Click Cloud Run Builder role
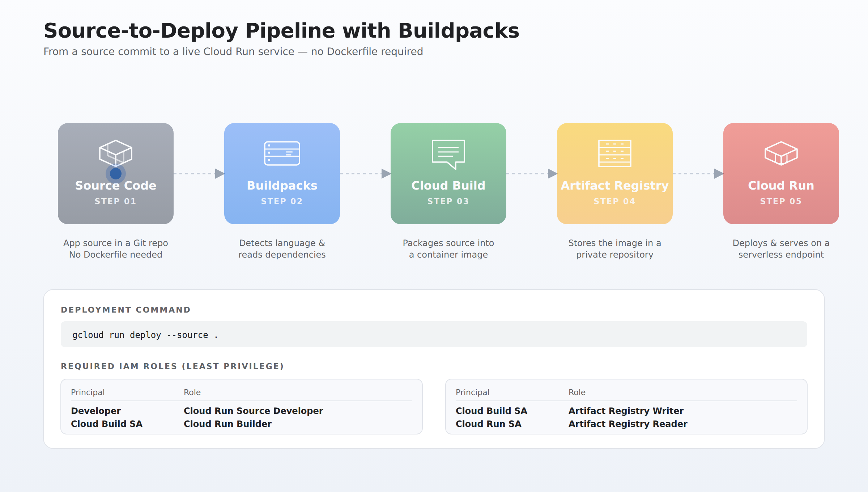The height and width of the screenshot is (492, 868). coord(228,424)
